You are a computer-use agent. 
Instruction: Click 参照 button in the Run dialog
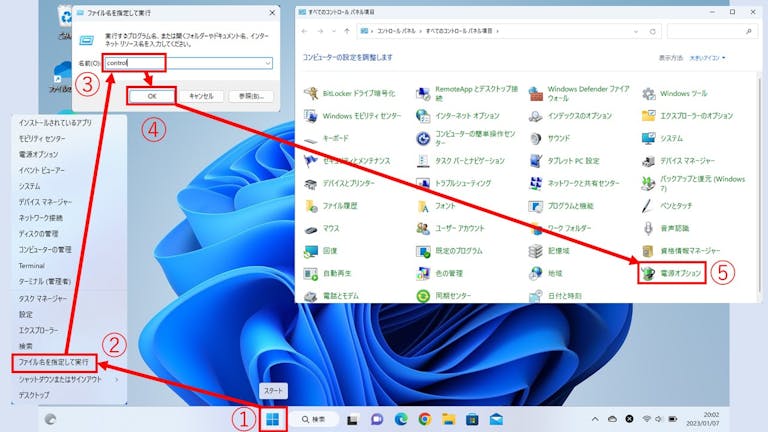pos(251,96)
